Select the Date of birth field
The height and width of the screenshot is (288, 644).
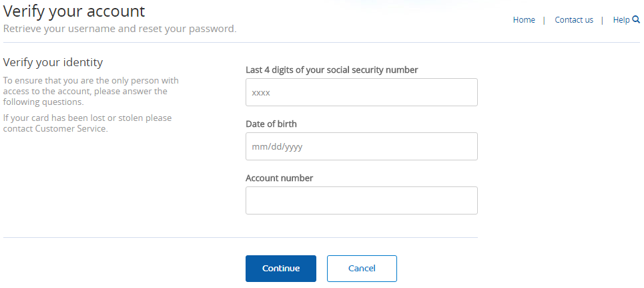[362, 146]
